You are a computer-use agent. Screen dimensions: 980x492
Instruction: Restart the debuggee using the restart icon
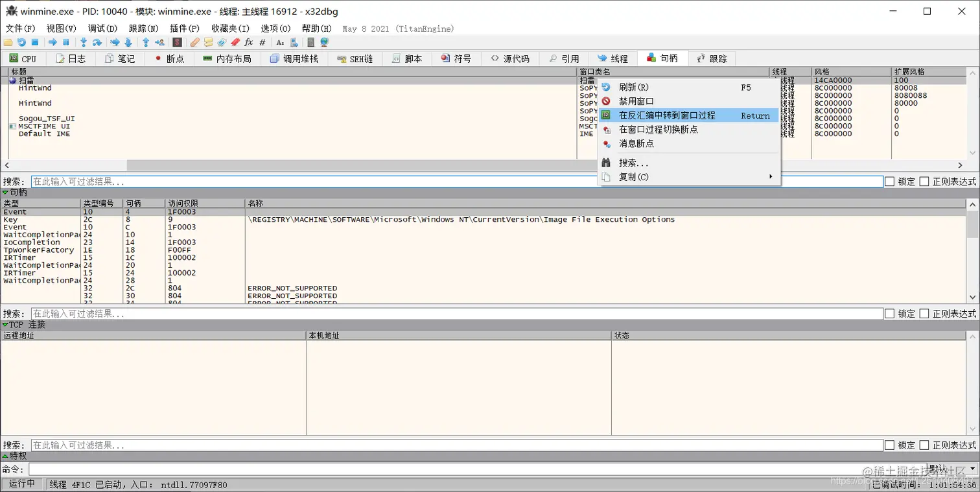[x=21, y=42]
